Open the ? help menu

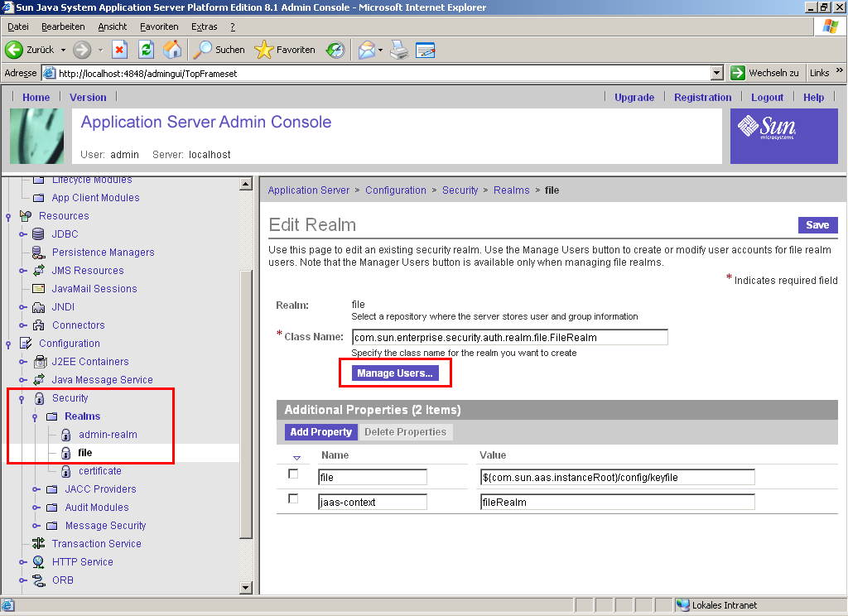pyautogui.click(x=233, y=26)
